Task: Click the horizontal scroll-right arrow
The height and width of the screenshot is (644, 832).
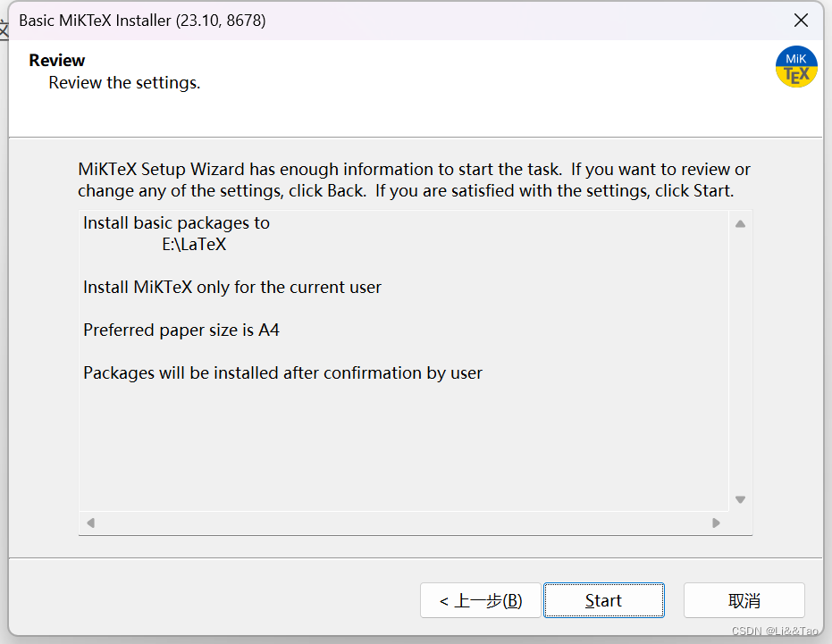Action: (x=716, y=523)
